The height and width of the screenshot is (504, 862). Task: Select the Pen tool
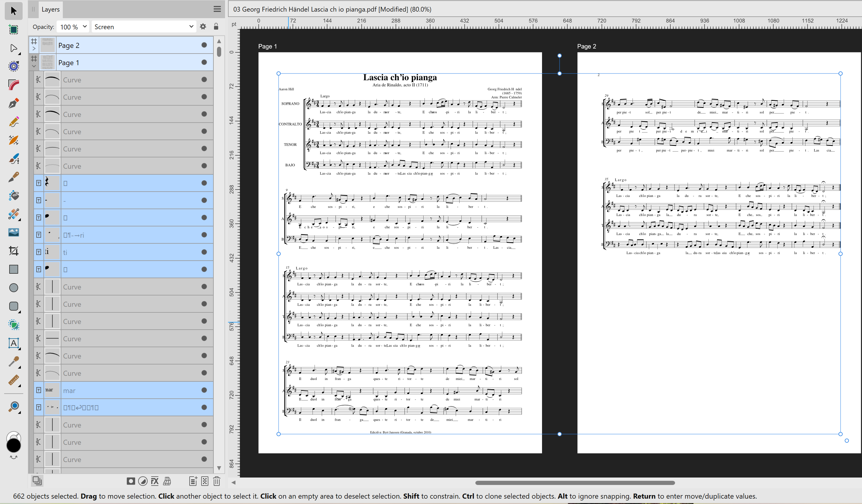point(13,103)
